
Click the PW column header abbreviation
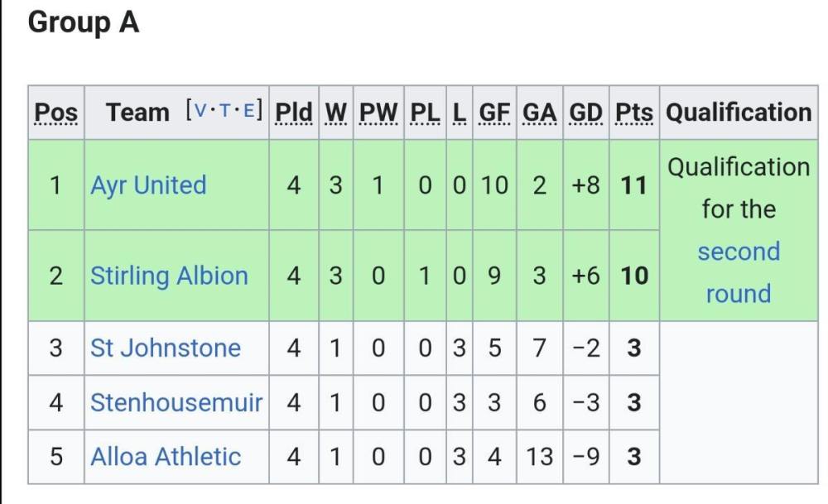coord(378,113)
